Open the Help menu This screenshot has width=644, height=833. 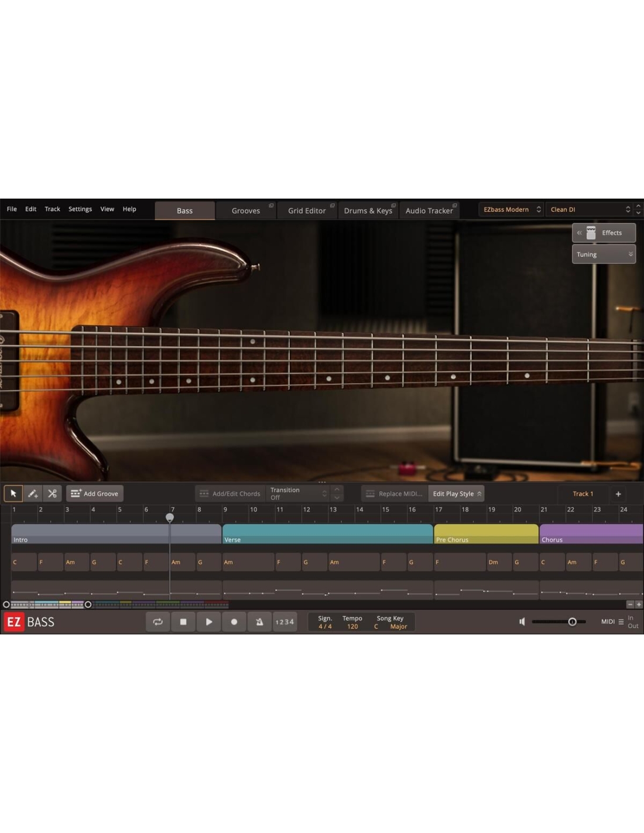129,209
